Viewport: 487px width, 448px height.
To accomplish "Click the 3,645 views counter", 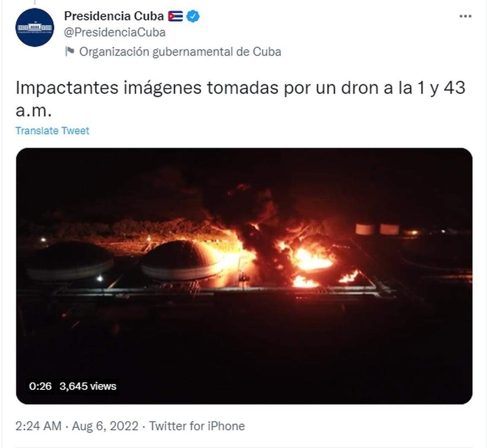I will (x=88, y=386).
